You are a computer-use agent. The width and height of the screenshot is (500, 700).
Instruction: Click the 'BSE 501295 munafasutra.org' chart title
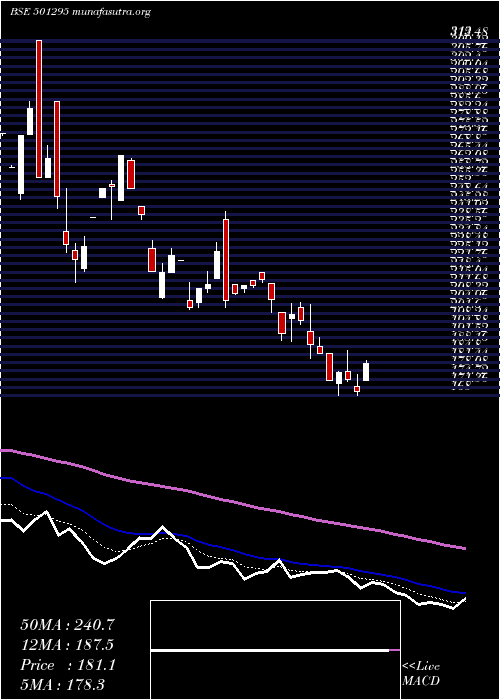coord(80,12)
